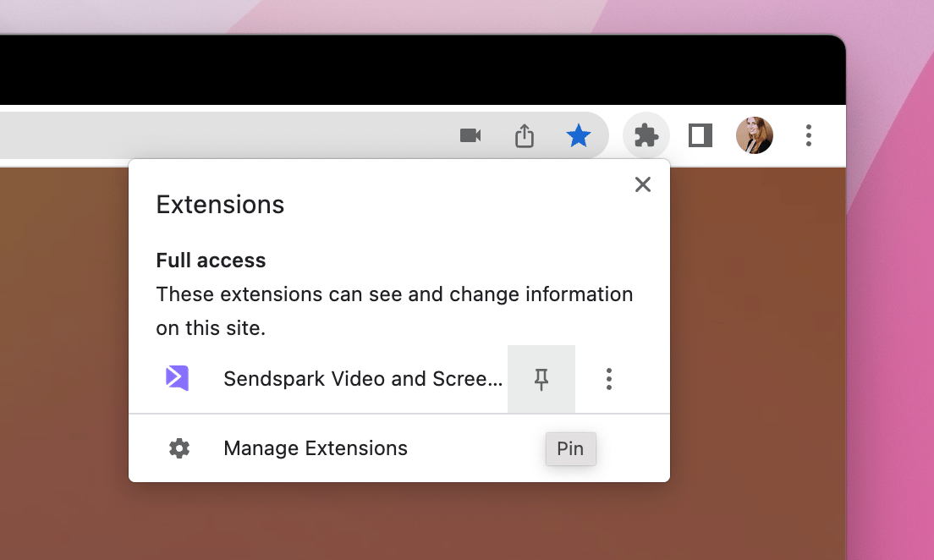The width and height of the screenshot is (934, 560).
Task: Click the Extensions puzzle piece icon
Action: click(646, 136)
